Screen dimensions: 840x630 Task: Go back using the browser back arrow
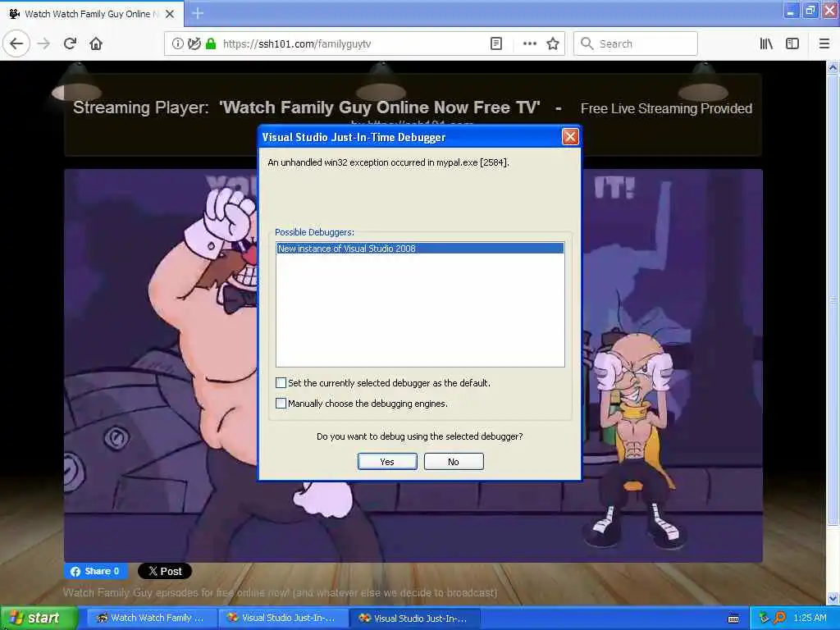point(16,44)
